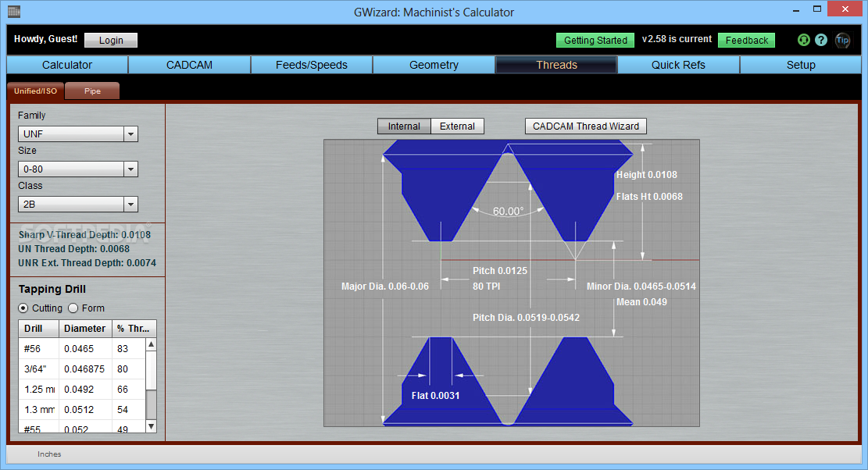Image resolution: width=868 pixels, height=470 pixels.
Task: Click the Login button
Action: tap(111, 40)
